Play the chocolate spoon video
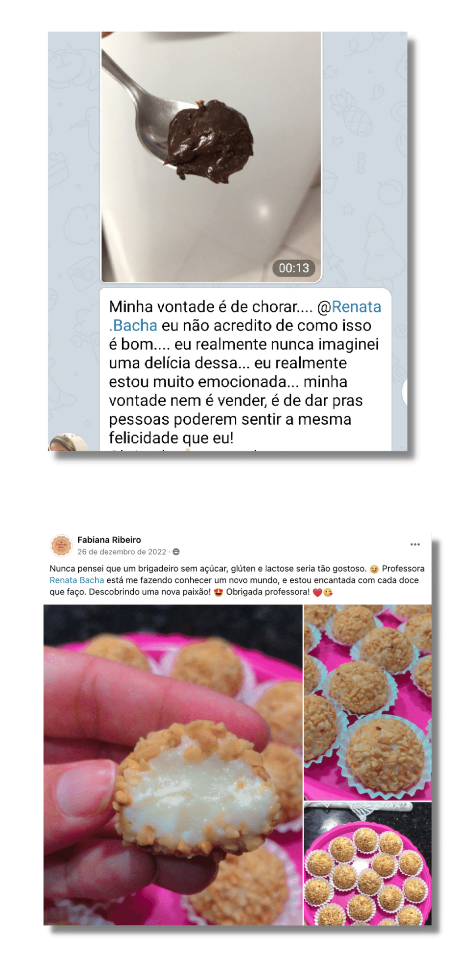 [211, 157]
